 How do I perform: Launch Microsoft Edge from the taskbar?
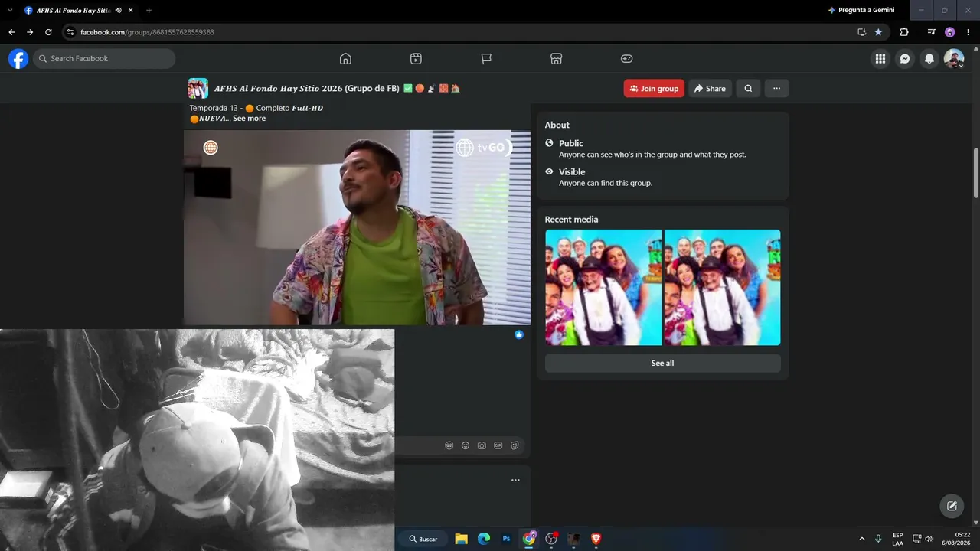coord(484,539)
